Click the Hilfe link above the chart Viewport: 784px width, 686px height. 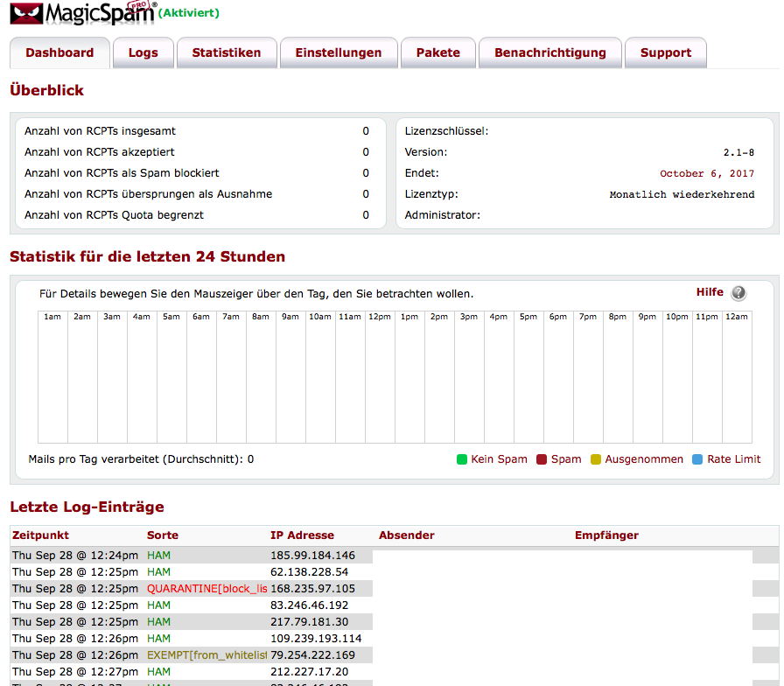coord(710,292)
